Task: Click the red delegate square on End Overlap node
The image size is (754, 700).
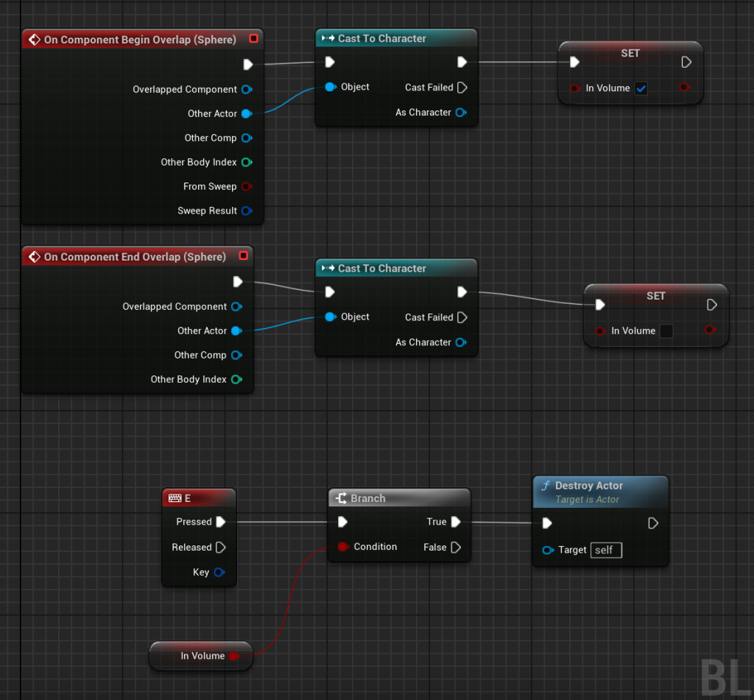Action: (x=243, y=256)
